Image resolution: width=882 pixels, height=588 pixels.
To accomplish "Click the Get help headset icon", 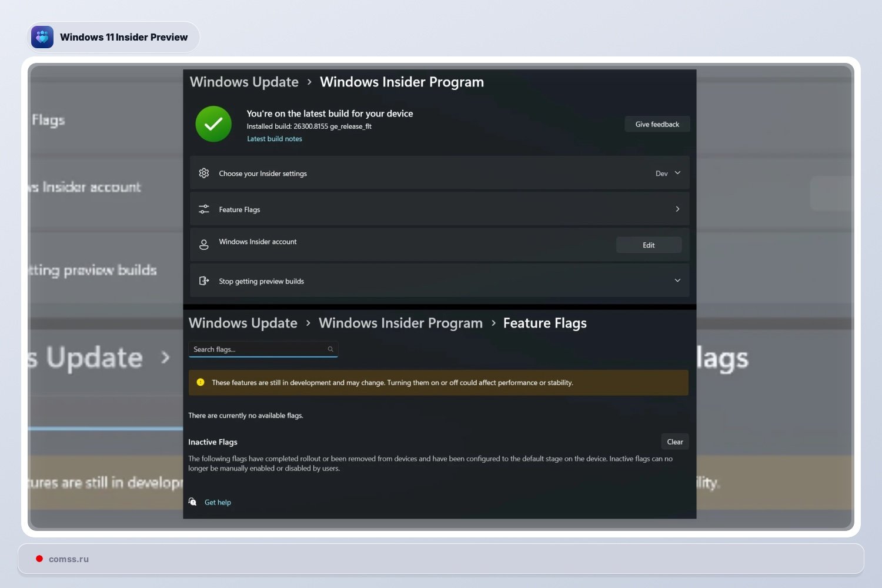I will (193, 502).
